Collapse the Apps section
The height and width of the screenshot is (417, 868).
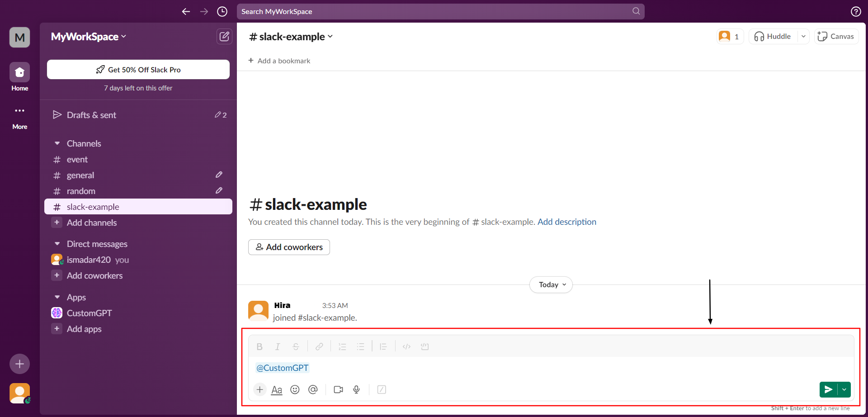pyautogui.click(x=57, y=297)
